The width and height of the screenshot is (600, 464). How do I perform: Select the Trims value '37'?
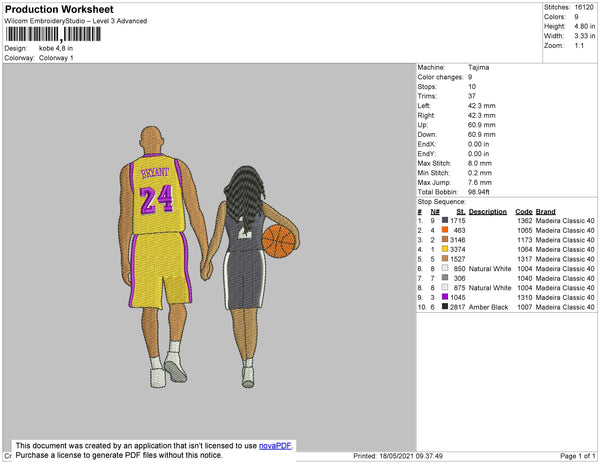pyautogui.click(x=472, y=96)
